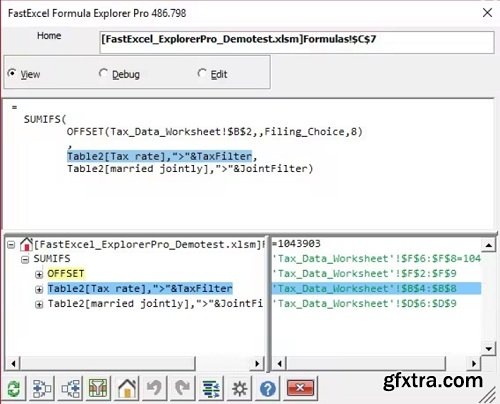Click the =1043903 result value

coord(296,244)
